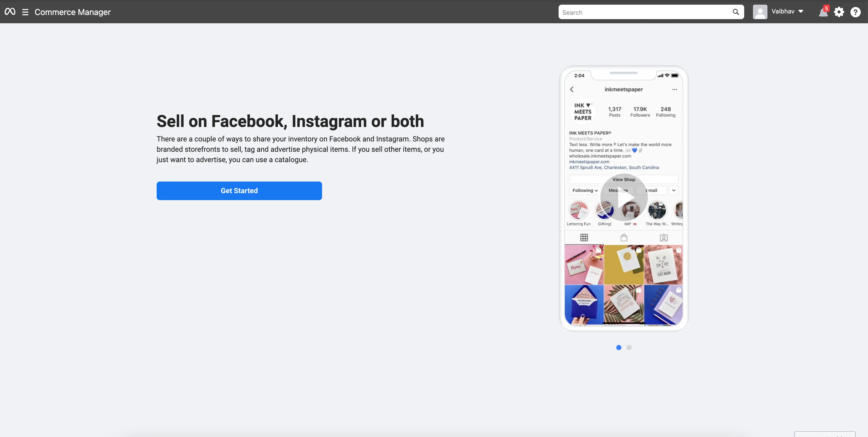Click the 17.9K Followers count
The image size is (868, 437).
[640, 112]
